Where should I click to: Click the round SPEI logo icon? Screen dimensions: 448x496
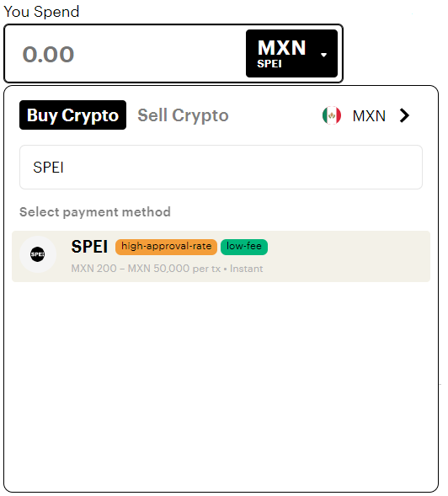[x=38, y=254]
